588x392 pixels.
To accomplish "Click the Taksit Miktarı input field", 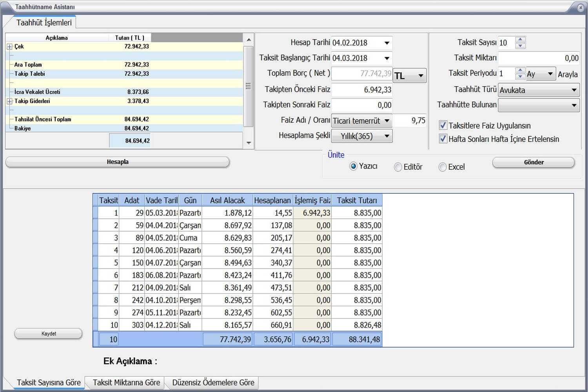I will tap(538, 58).
